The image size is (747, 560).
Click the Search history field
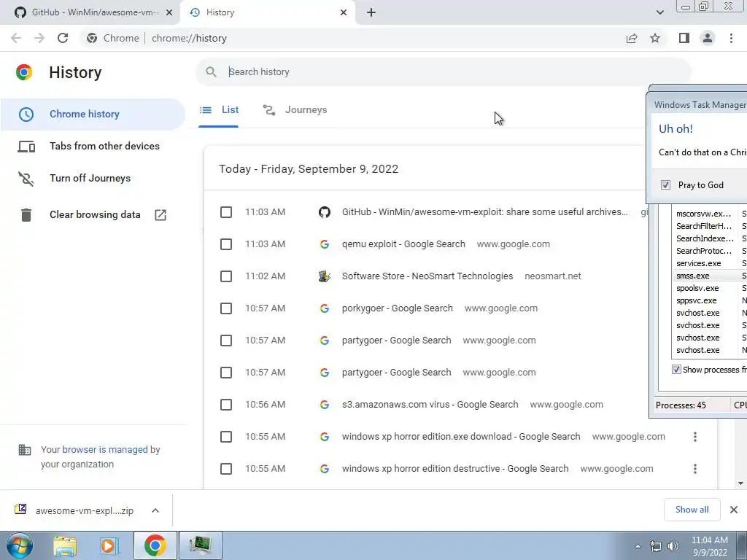pyautogui.click(x=443, y=72)
